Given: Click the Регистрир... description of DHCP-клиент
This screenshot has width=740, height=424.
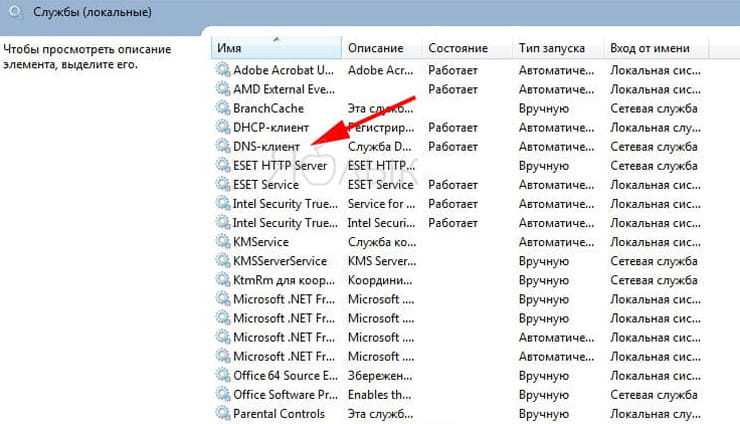Looking at the screenshot, I should 381,127.
